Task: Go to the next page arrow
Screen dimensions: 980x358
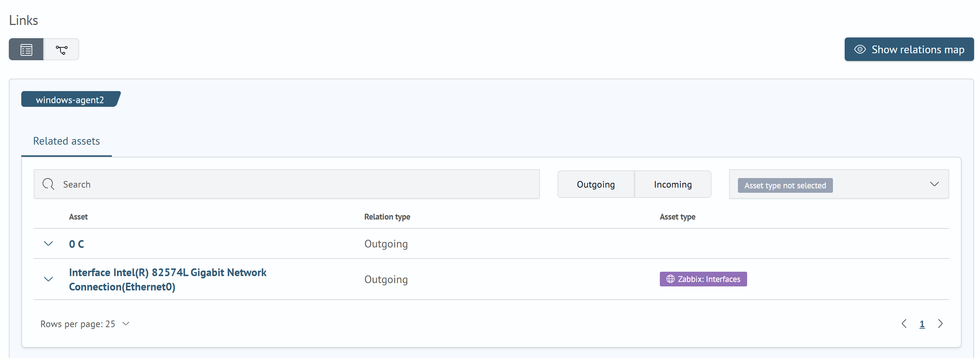Action: tap(940, 324)
